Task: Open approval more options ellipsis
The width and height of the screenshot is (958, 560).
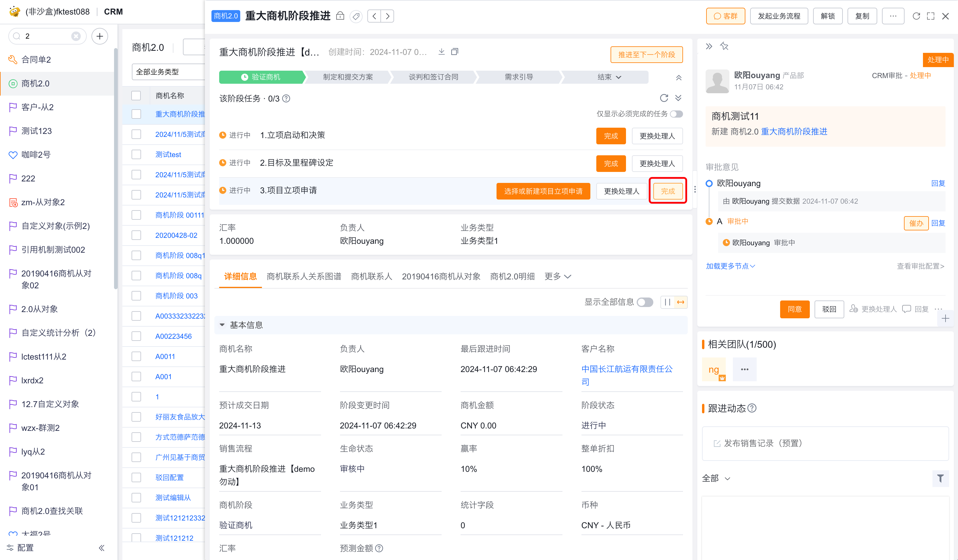Action: click(938, 309)
